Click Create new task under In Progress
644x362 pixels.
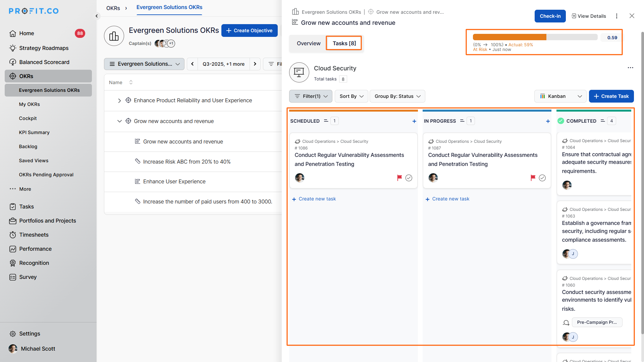coord(450,199)
